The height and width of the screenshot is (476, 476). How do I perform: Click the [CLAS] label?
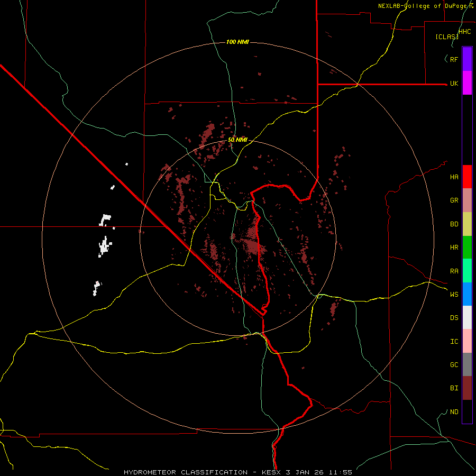pos(447,36)
